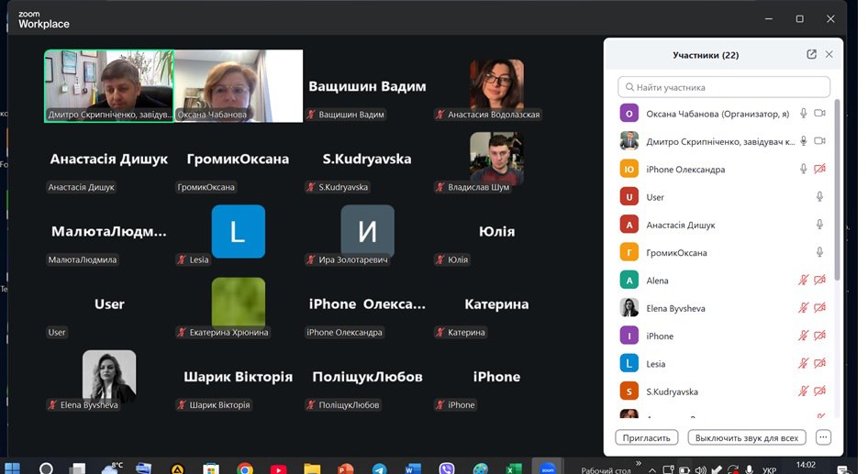Click Выключить звук для всех button

[747, 437]
